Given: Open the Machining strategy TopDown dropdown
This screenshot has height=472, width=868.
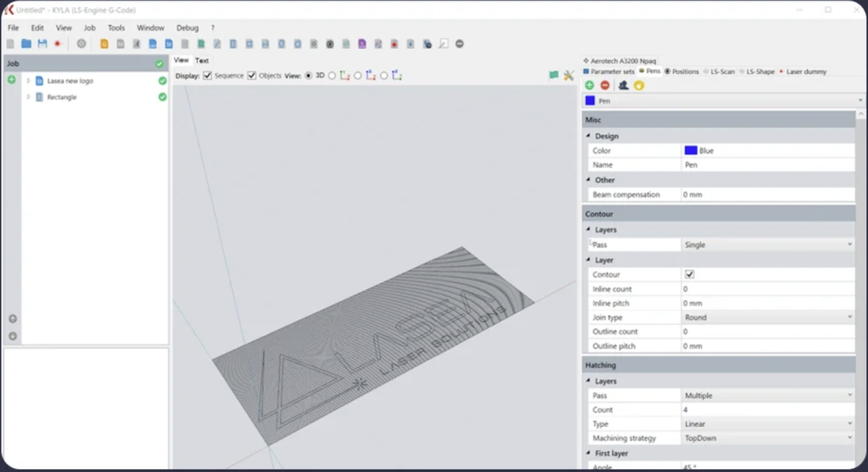Looking at the screenshot, I should coord(767,438).
